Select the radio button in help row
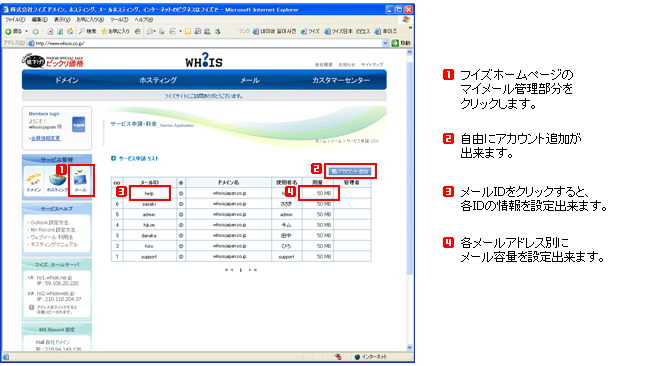 pos(181,193)
